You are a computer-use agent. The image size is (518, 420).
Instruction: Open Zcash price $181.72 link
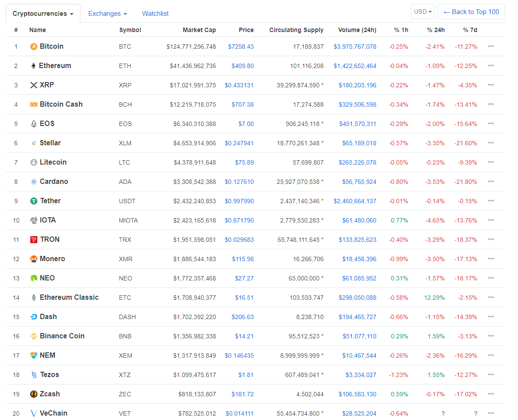pyautogui.click(x=243, y=394)
